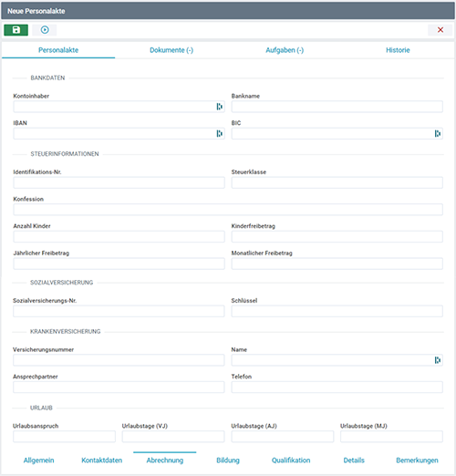The width and height of the screenshot is (456, 476).
Task: Switch to the Dokumente (-) tab
Action: [171, 50]
